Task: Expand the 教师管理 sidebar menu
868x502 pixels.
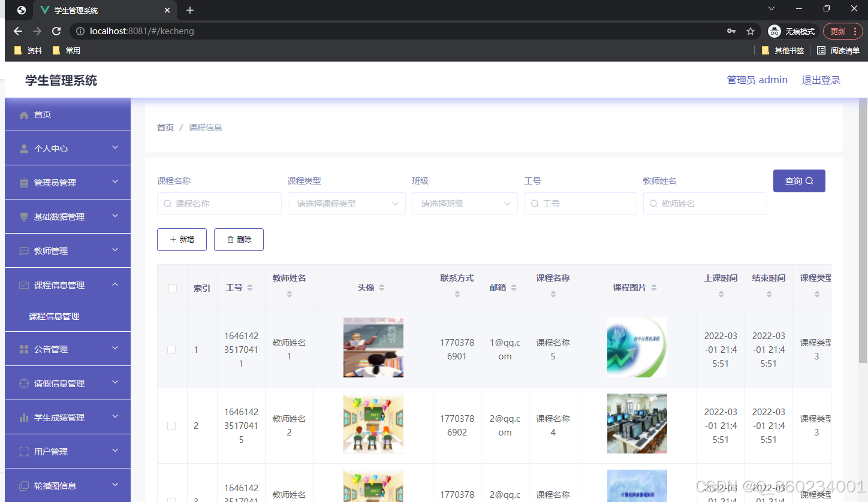Action: click(x=68, y=250)
